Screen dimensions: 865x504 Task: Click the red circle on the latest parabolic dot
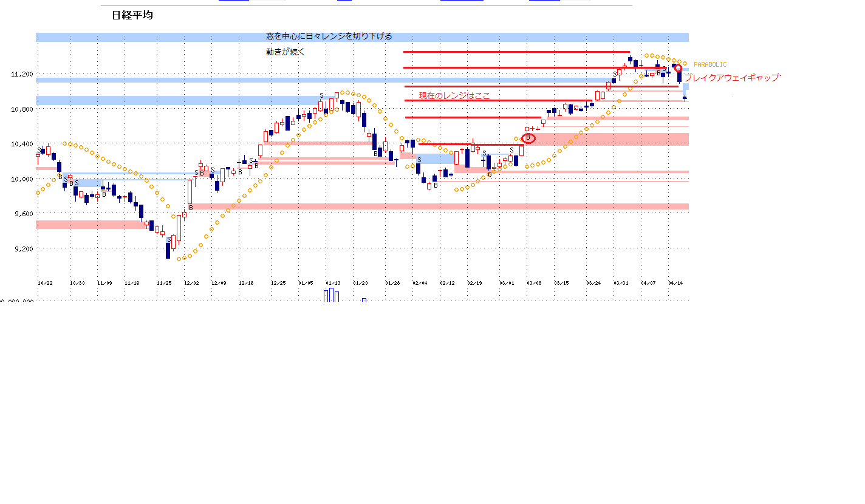pyautogui.click(x=678, y=68)
